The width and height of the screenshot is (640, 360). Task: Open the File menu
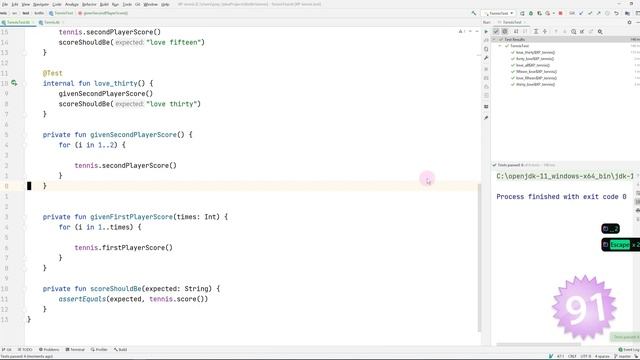click(x=5, y=4)
